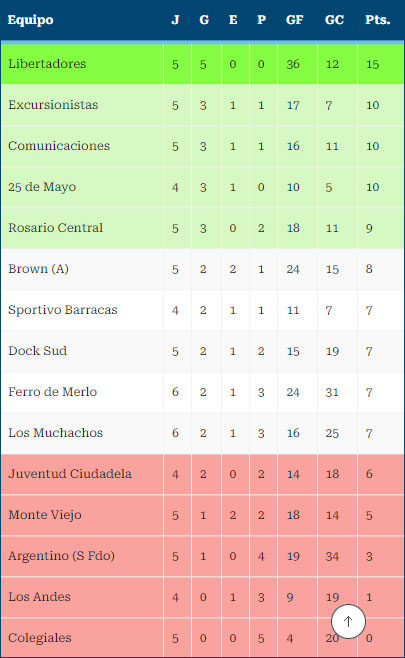Click on Brown (A) team name
This screenshot has width=405, height=658.
[x=39, y=269]
